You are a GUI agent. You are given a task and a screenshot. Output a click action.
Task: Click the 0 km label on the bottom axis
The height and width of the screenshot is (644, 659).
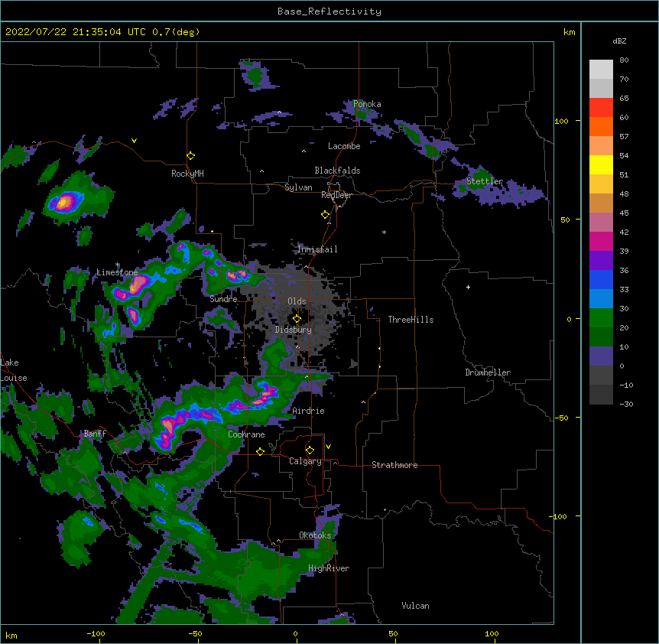tap(295, 633)
